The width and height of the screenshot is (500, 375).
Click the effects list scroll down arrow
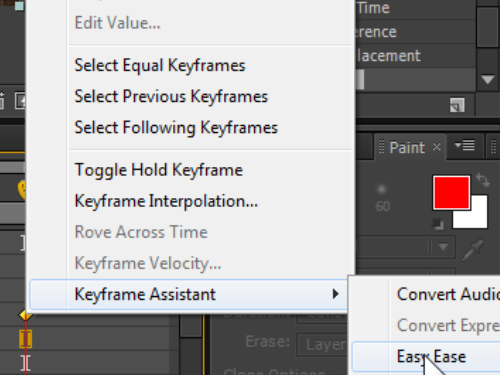488,79
